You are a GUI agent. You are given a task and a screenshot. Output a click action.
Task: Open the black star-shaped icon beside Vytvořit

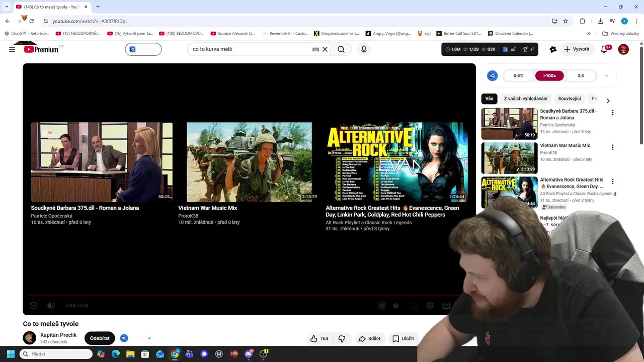pyautogui.click(x=553, y=49)
